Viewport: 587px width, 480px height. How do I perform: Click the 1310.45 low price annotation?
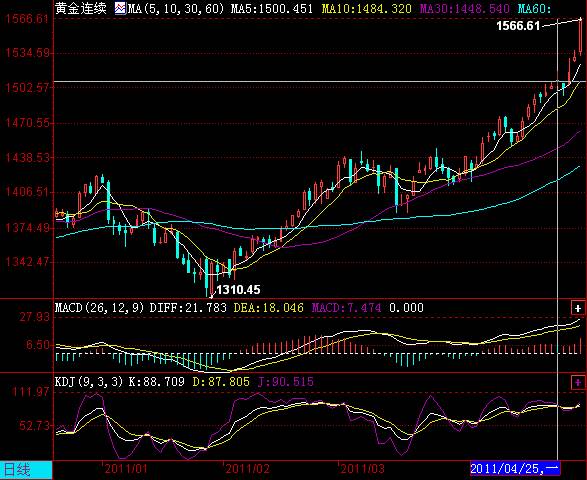click(238, 289)
